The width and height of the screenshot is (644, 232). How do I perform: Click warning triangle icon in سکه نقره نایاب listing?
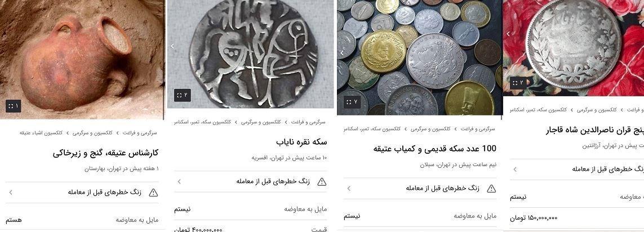(322, 181)
